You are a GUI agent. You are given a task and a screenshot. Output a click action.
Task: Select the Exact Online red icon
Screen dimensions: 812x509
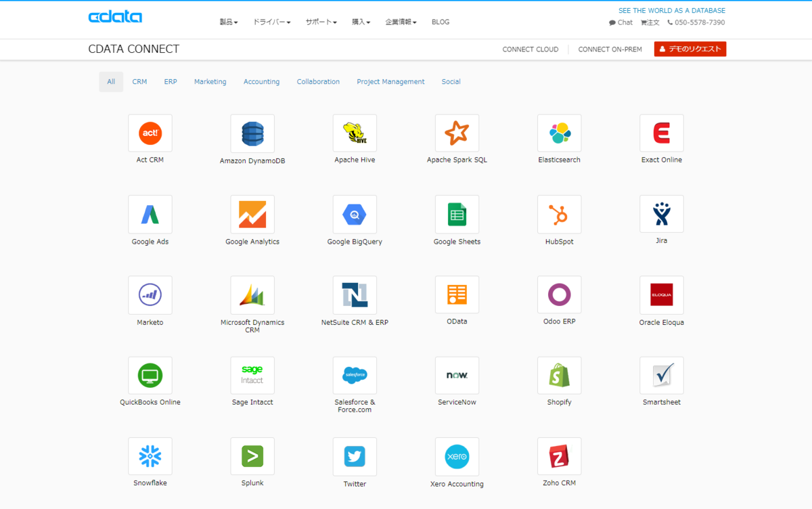tap(661, 133)
